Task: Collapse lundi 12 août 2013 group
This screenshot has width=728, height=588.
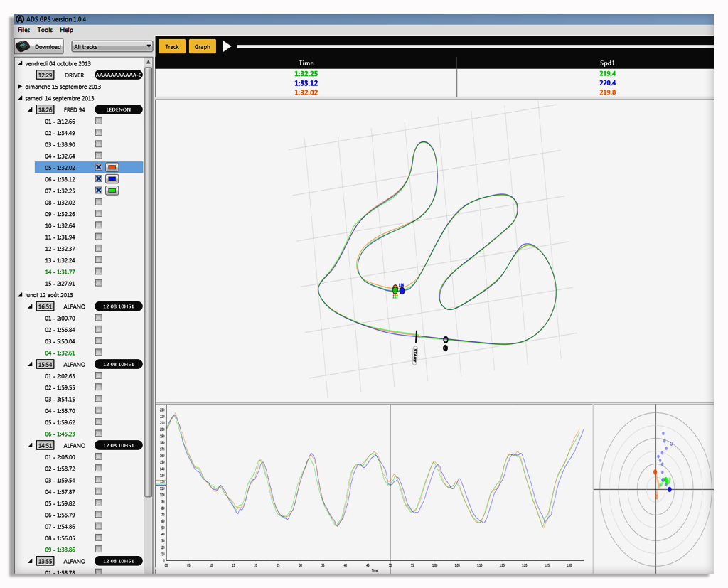Action: [x=20, y=295]
